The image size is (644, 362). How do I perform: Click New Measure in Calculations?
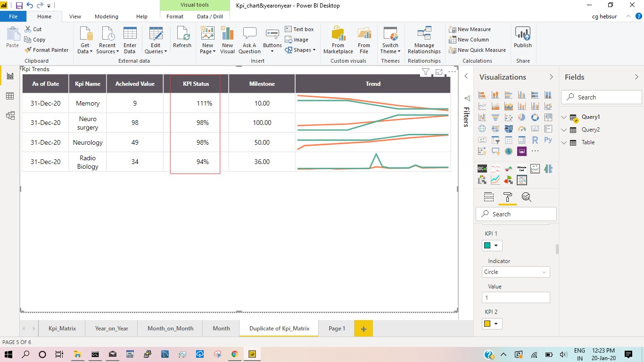coord(470,29)
